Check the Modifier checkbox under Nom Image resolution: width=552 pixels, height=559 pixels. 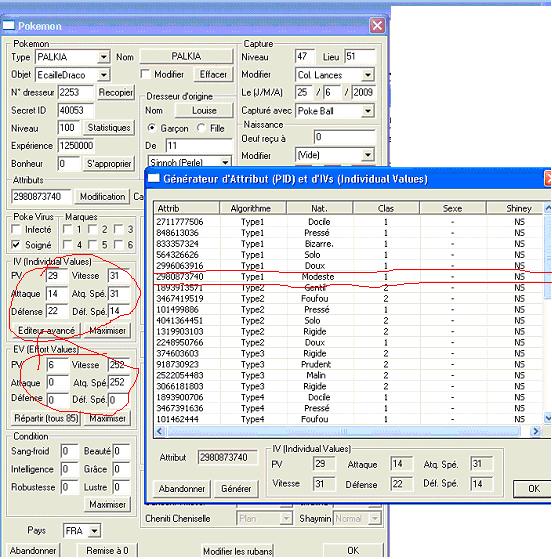(145, 74)
